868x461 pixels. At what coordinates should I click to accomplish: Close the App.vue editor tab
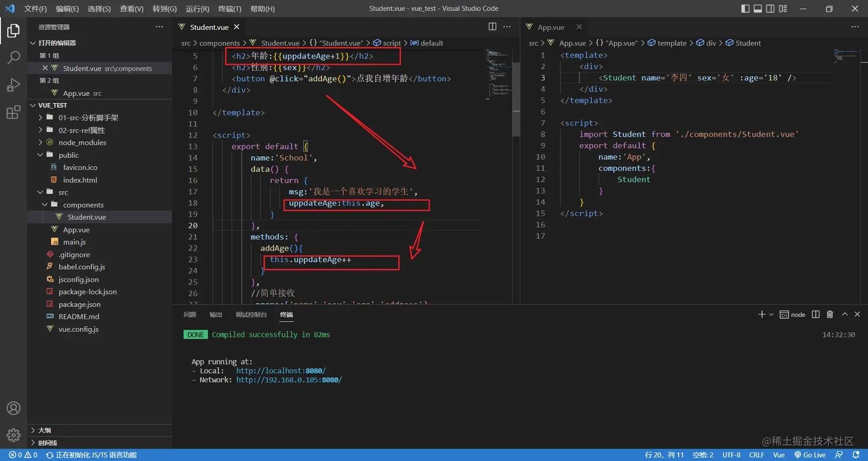(579, 26)
